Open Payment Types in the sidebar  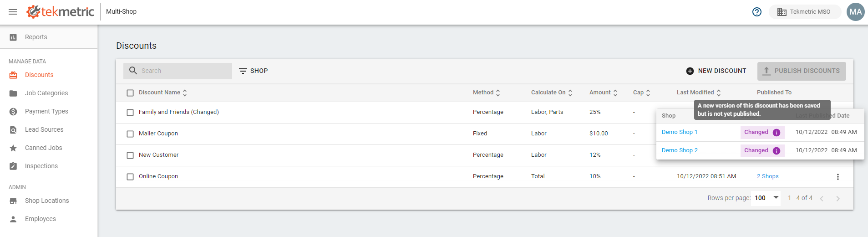point(46,111)
